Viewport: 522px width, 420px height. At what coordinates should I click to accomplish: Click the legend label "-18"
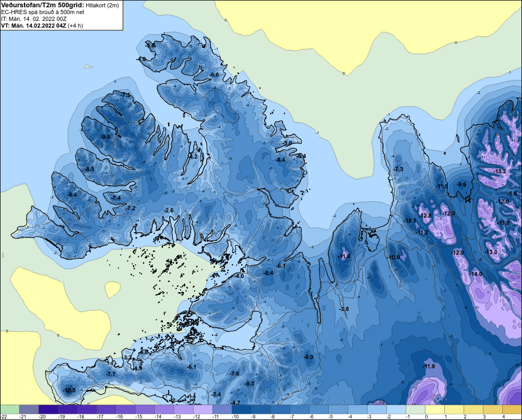[x=80, y=417]
